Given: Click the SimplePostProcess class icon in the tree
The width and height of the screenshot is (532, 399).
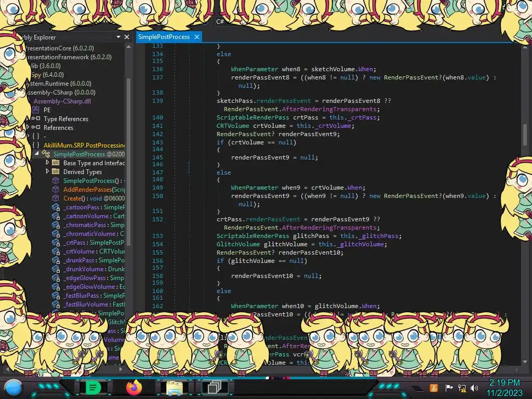Looking at the screenshot, I should click(46, 154).
